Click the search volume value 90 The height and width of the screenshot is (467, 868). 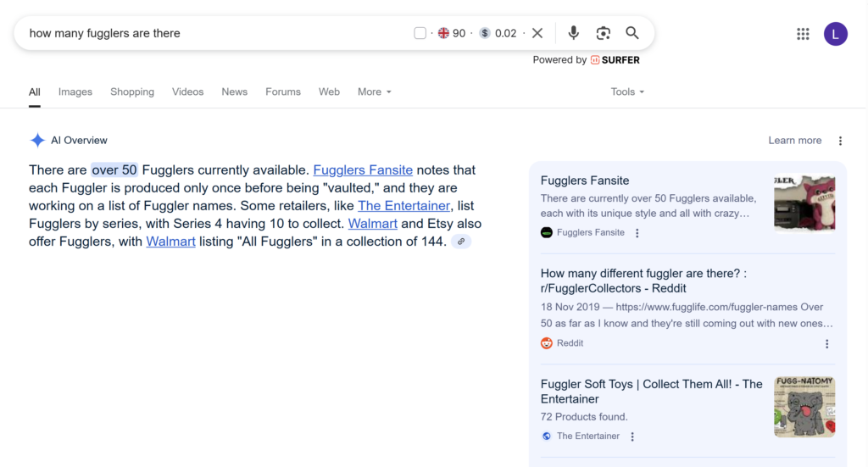click(x=459, y=33)
